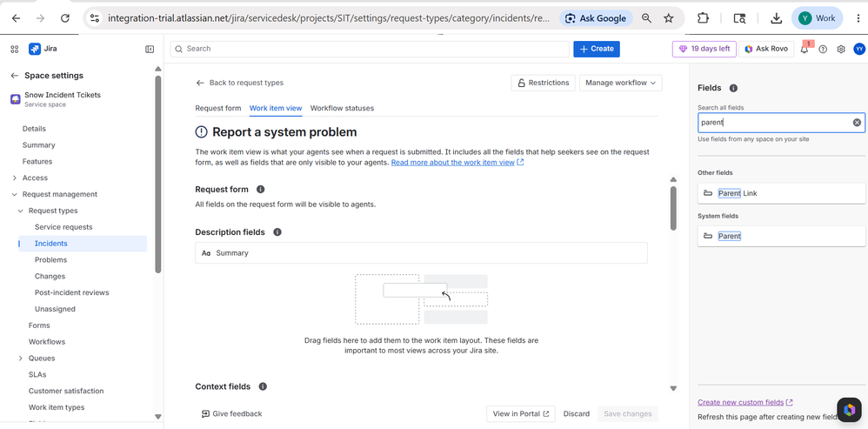Select Changes category

tap(50, 276)
